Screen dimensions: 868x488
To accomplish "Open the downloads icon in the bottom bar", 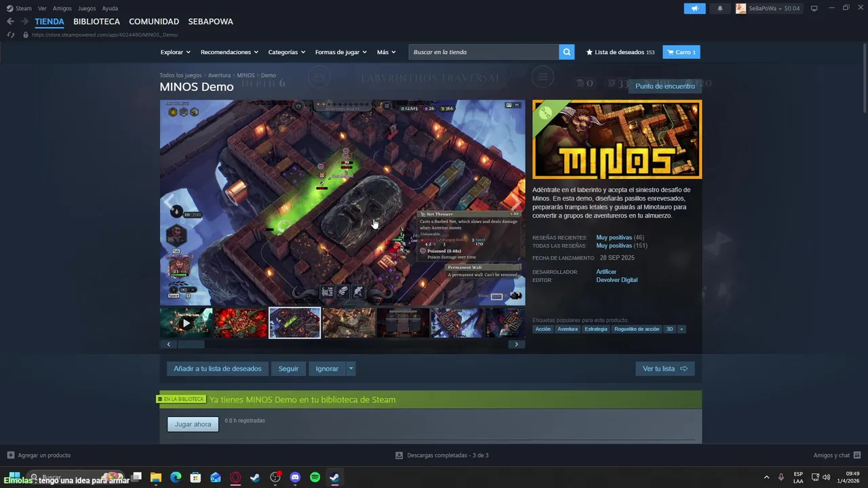I will point(399,455).
